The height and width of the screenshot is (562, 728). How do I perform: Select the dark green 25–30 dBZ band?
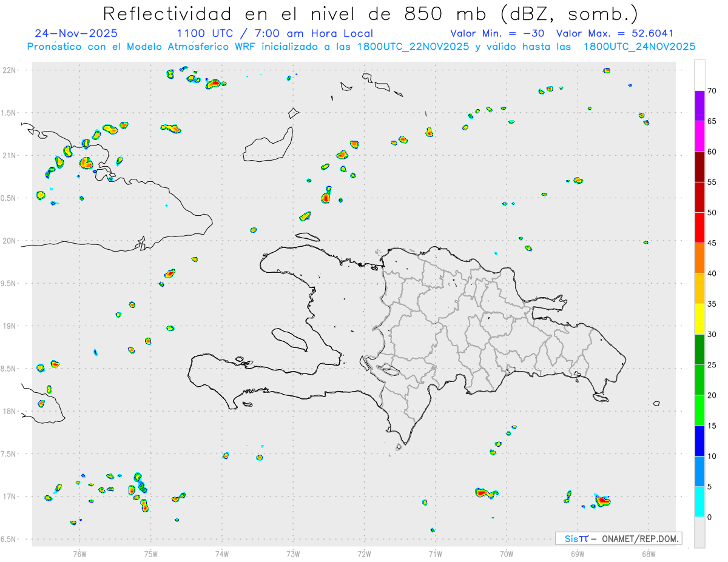pyautogui.click(x=699, y=350)
